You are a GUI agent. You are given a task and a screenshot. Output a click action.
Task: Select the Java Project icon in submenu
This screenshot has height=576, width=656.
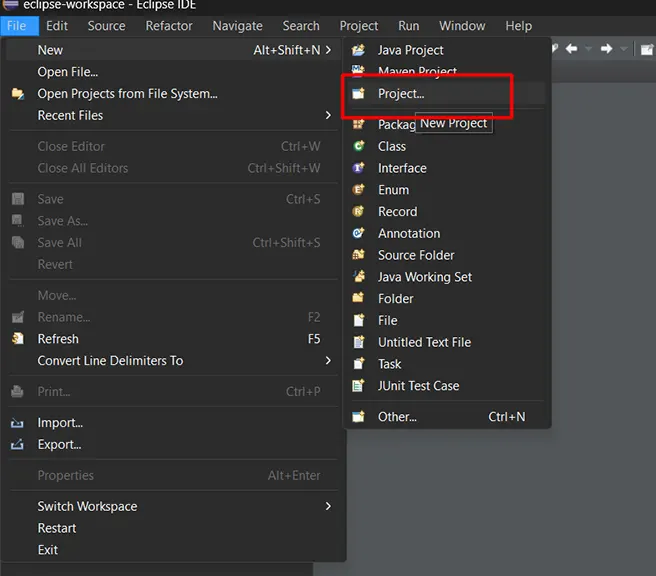(359, 50)
